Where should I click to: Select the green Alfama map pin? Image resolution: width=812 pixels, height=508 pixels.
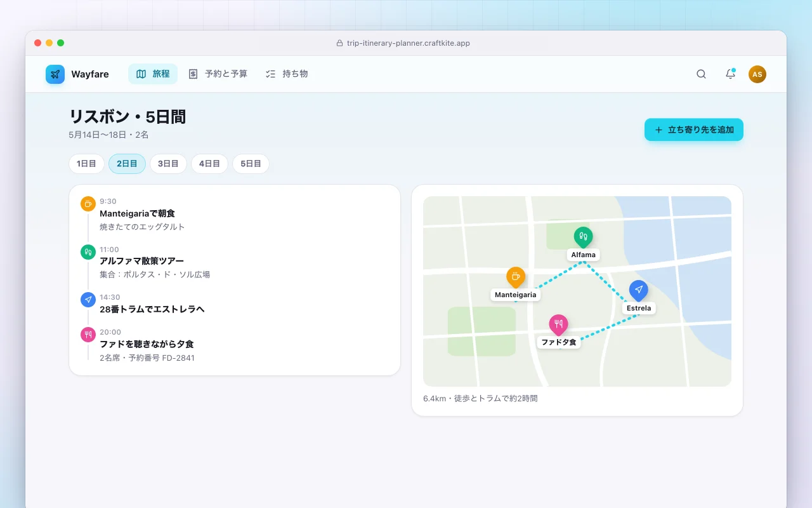(583, 237)
